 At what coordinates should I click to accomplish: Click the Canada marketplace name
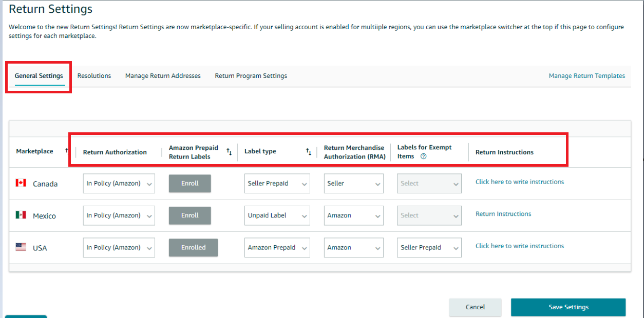(45, 184)
